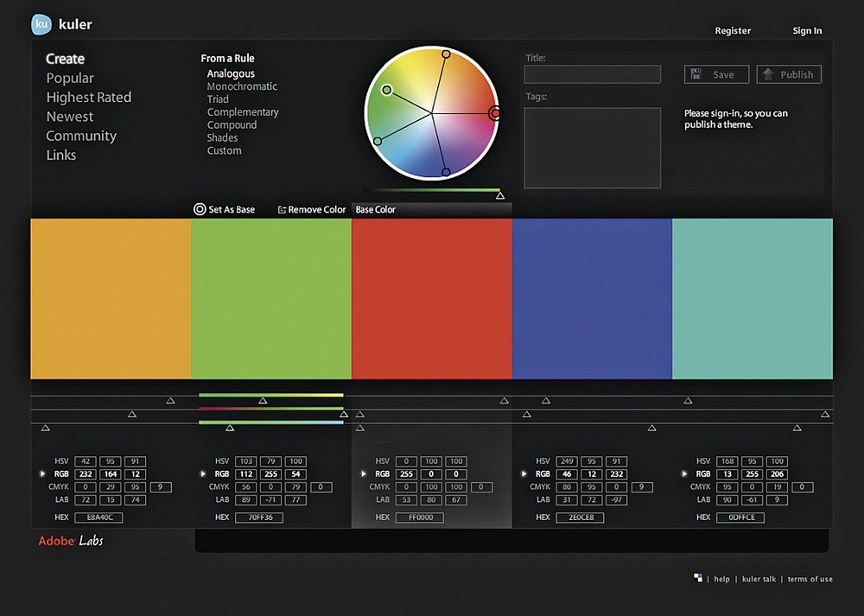Click the Save disk icon
The height and width of the screenshot is (616, 864).
click(x=697, y=74)
